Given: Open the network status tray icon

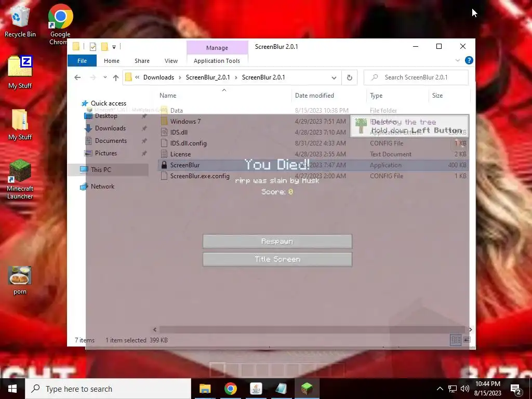Looking at the screenshot, I should (x=453, y=389).
